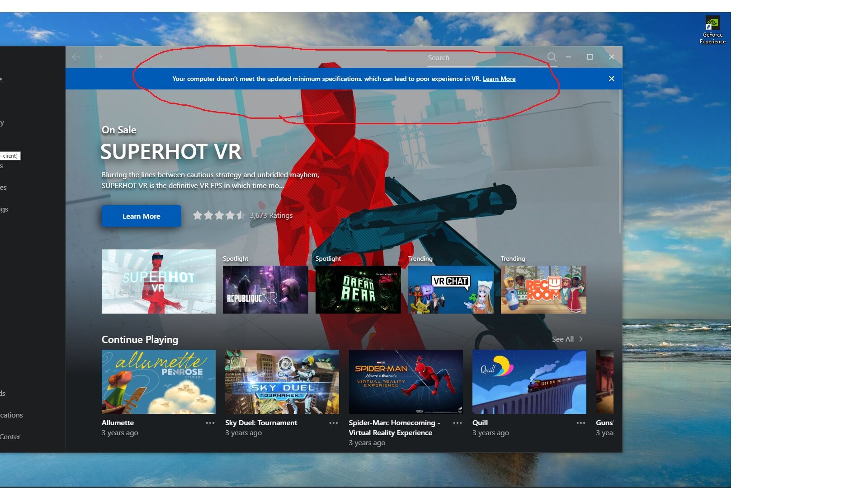Open the Rec Room trending tile
Viewport: 868px width, 488px height.
click(x=543, y=290)
